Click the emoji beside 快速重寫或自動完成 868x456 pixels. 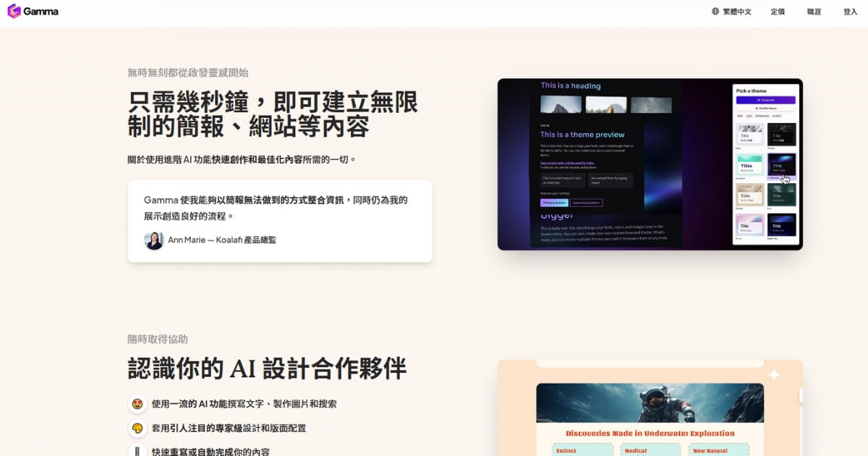coord(137,450)
